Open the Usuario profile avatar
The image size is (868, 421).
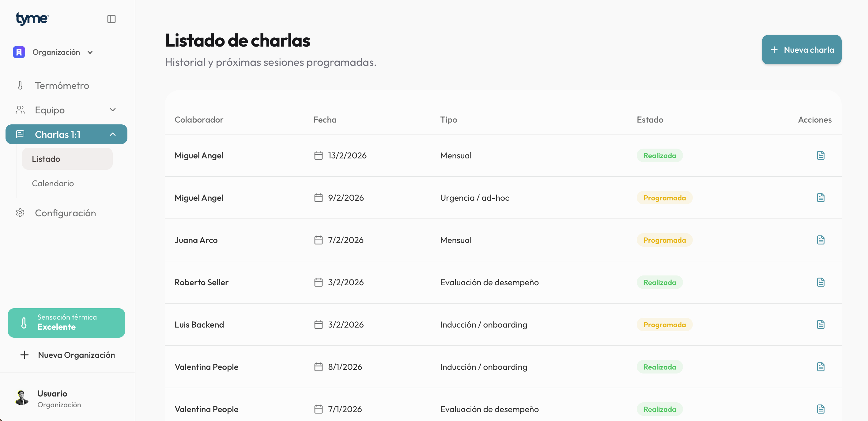point(21,398)
